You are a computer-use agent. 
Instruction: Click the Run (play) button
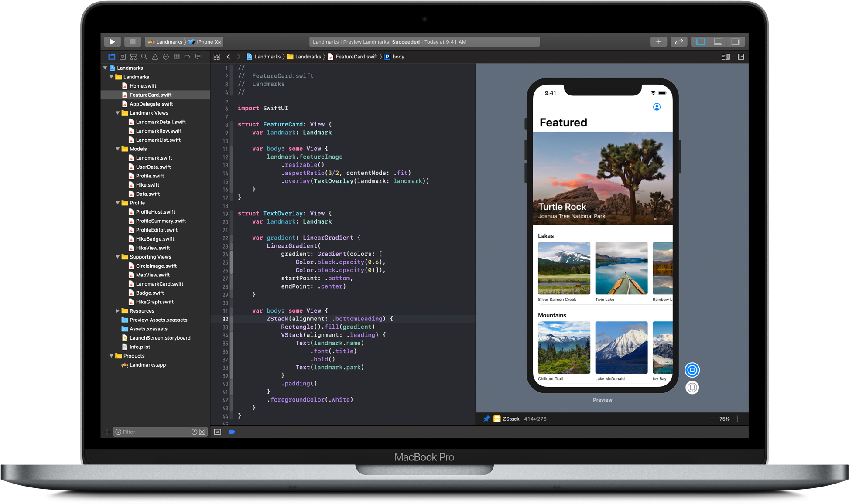[112, 42]
